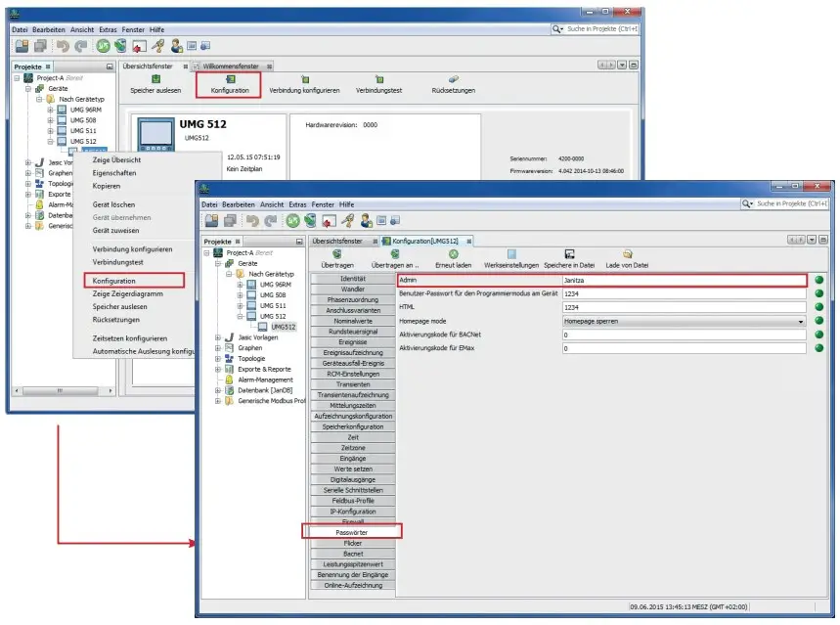
Task: Select Alarm-Management in the front window tree
Action: click(x=265, y=379)
